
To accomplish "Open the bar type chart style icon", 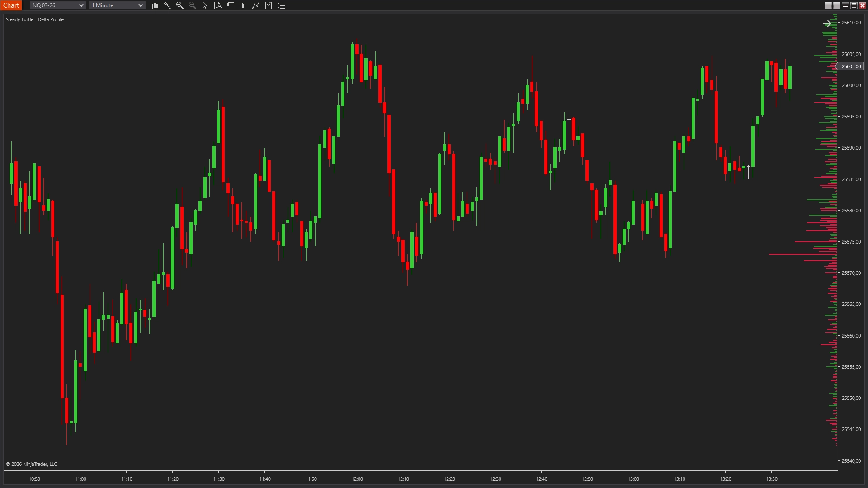I will click(x=155, y=5).
